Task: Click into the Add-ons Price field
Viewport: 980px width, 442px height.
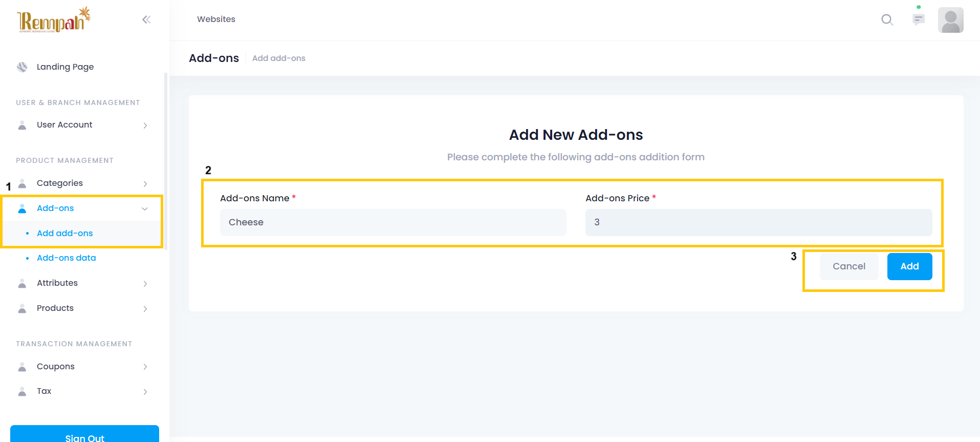Action: 758,222
